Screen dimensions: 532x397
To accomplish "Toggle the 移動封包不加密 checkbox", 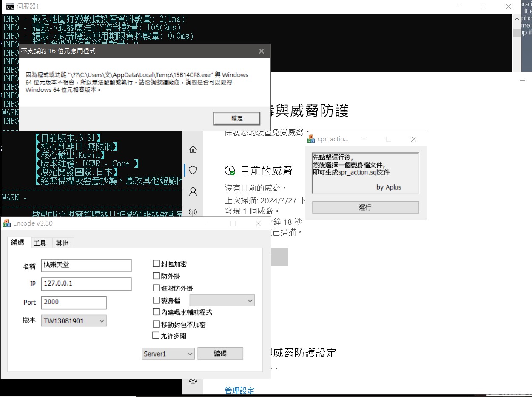I will (x=156, y=324).
